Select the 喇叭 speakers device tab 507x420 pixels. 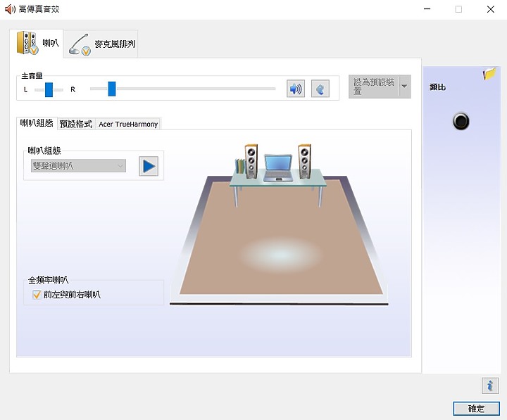click(37, 44)
